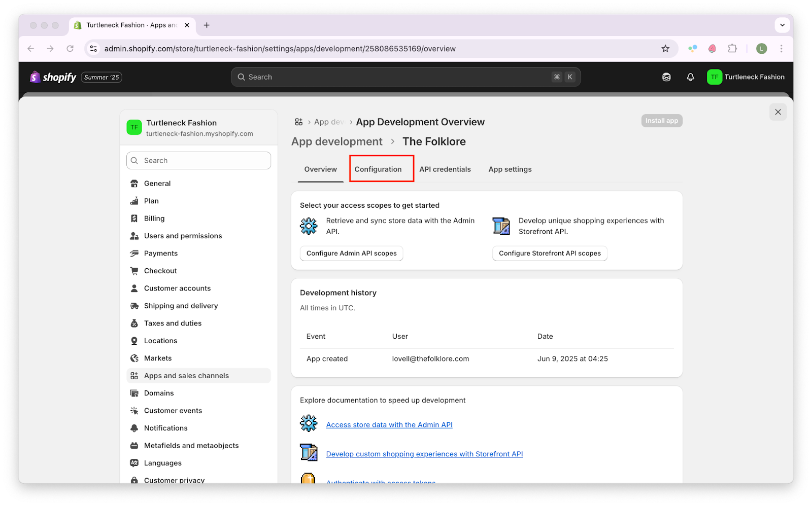Go to Shipping and delivery settings

pyautogui.click(x=181, y=306)
